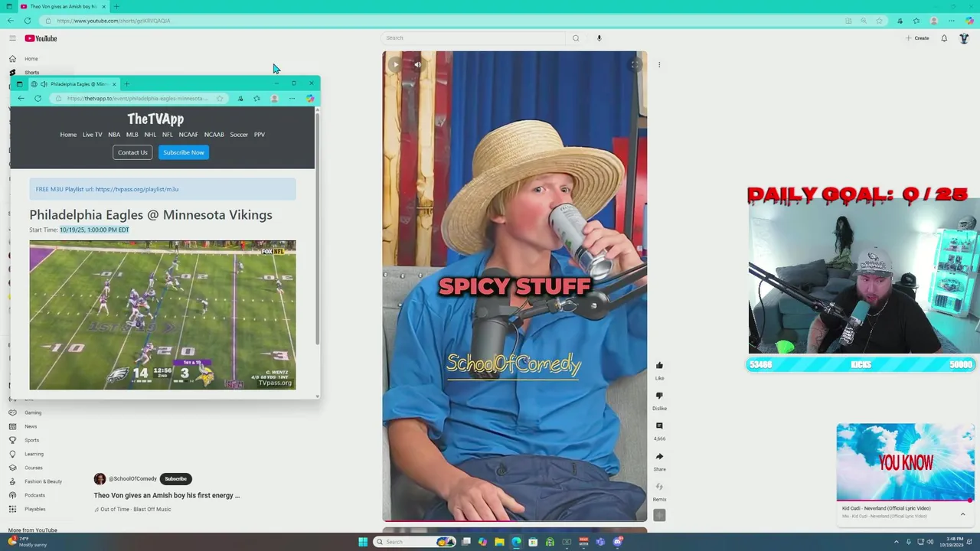Favorite the TheTVApp page with star icon
Image resolution: width=980 pixels, height=551 pixels.
coord(220,99)
